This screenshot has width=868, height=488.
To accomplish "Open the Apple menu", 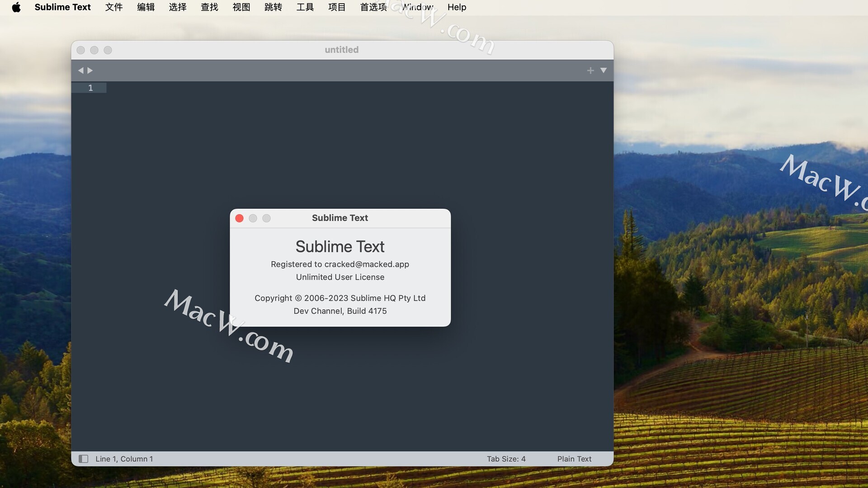I will tap(17, 7).
